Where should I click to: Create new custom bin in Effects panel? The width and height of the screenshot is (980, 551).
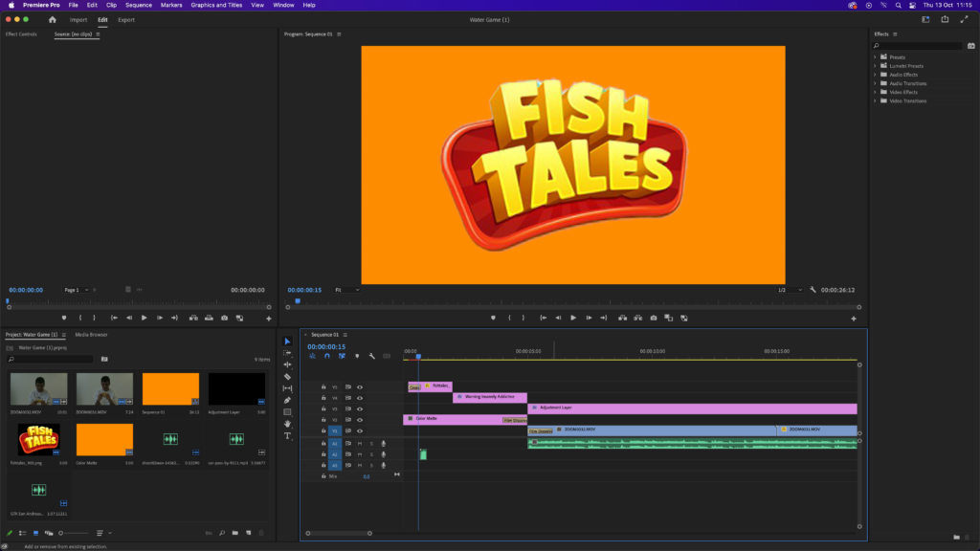(956, 537)
